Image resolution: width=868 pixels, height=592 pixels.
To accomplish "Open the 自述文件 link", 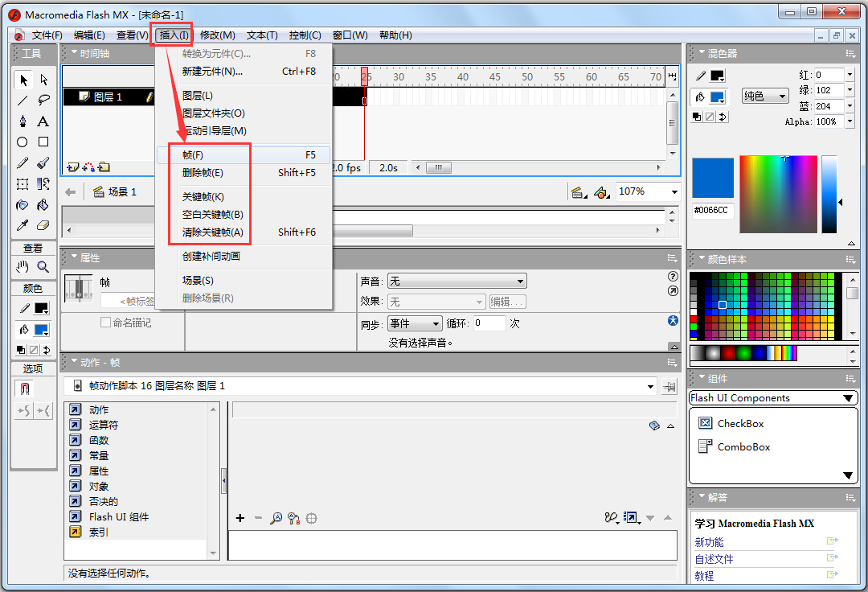I will pos(714,559).
